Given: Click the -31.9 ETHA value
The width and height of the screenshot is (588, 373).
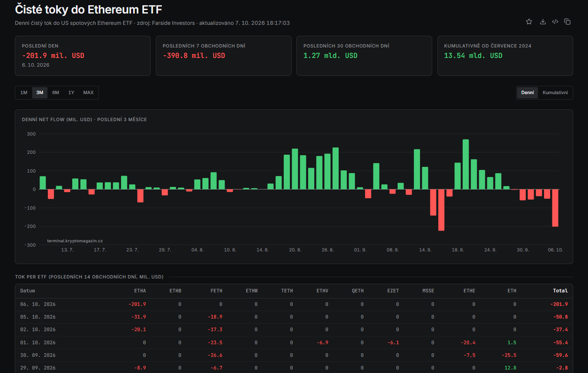Looking at the screenshot, I should 138,317.
